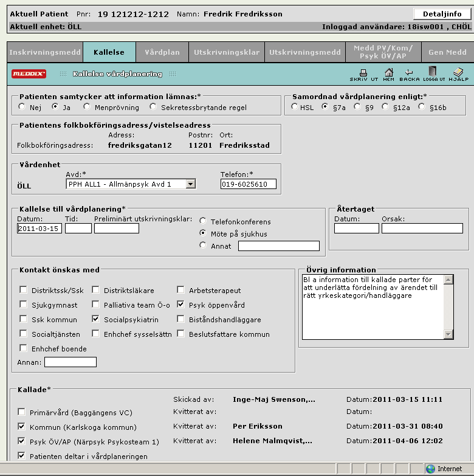The width and height of the screenshot is (474, 476).
Task: Switch to the Inskrivningsmedd tab
Action: coord(45,52)
